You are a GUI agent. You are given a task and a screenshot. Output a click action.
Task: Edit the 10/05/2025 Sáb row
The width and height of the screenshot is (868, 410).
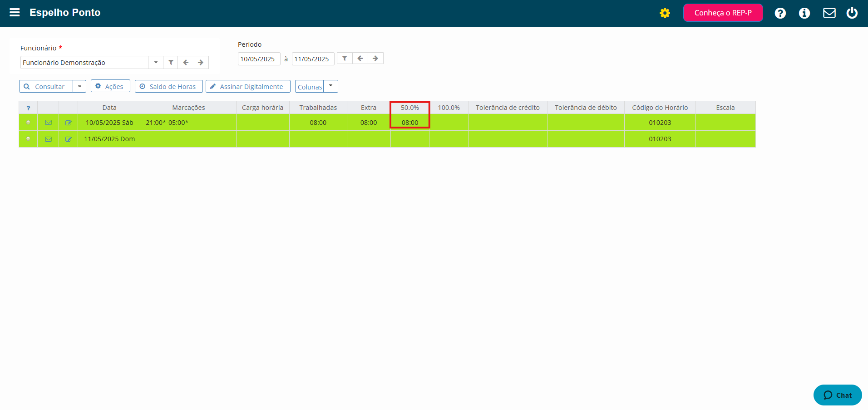pos(69,123)
